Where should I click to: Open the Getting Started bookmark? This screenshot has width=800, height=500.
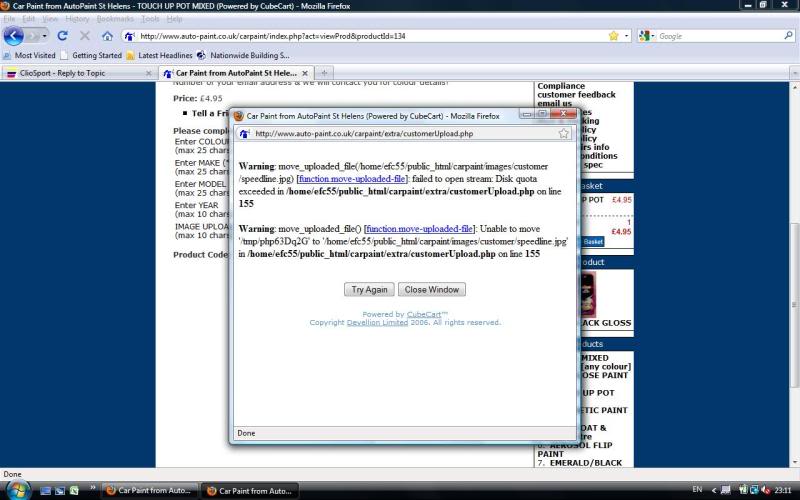pyautogui.click(x=91, y=55)
